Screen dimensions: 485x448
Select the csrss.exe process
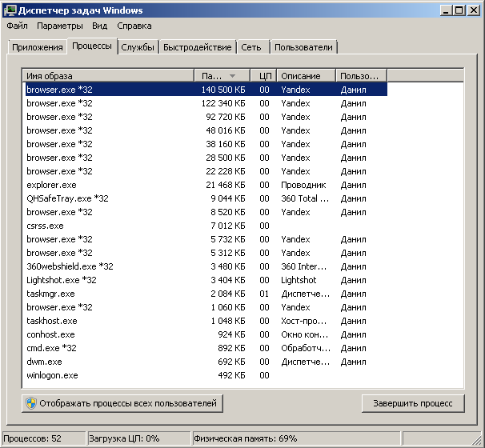(x=205, y=226)
